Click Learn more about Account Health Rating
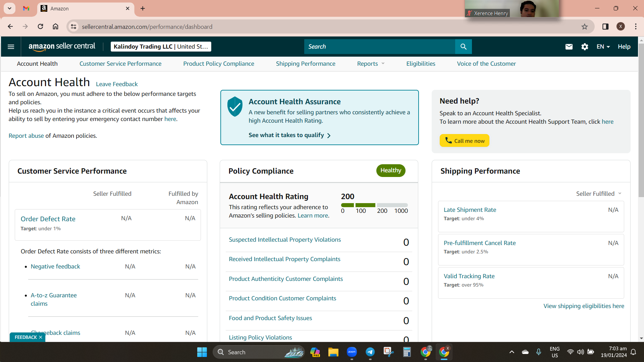The image size is (644, 362). point(313,216)
